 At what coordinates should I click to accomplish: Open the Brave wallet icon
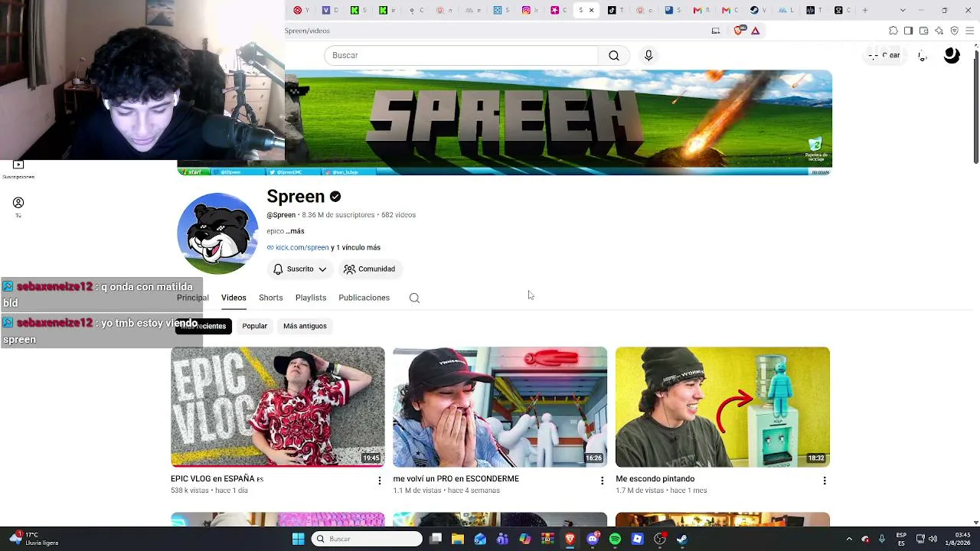(x=924, y=31)
